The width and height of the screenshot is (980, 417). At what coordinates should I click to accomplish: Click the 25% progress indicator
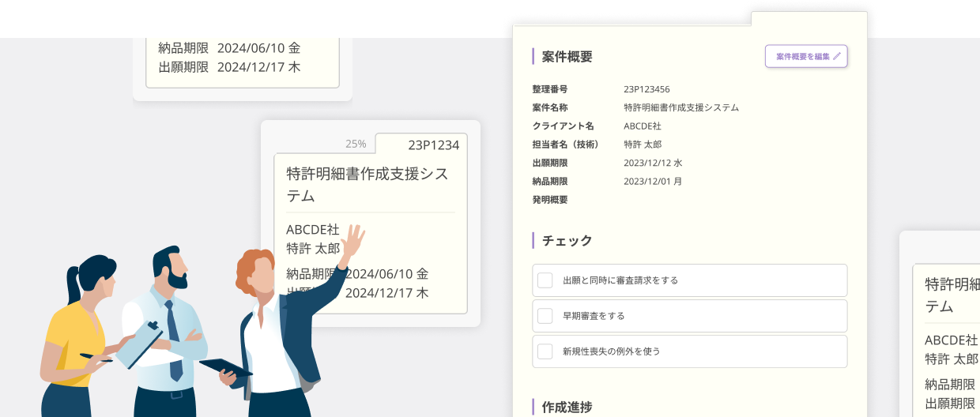tap(356, 144)
